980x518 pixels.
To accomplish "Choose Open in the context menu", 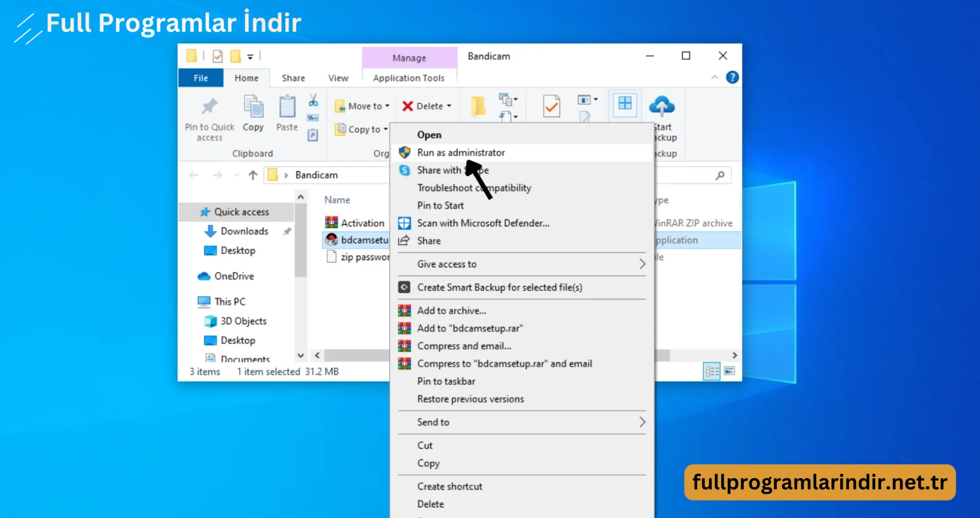I will pos(522,135).
